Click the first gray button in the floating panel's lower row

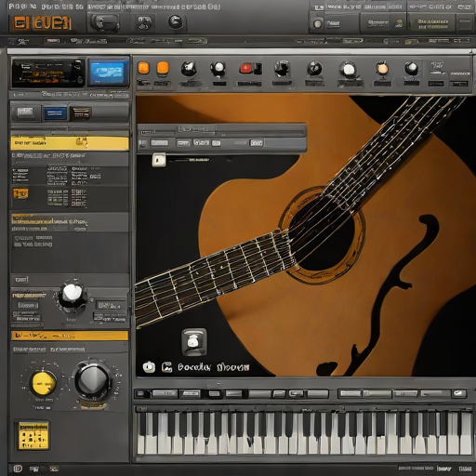[160, 143]
